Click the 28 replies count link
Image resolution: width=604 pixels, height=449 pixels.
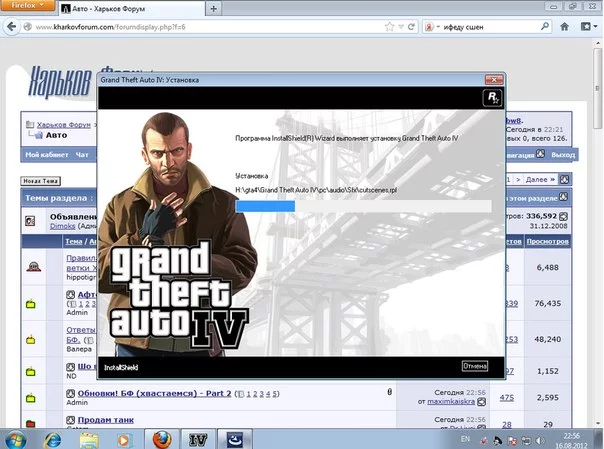click(x=507, y=424)
